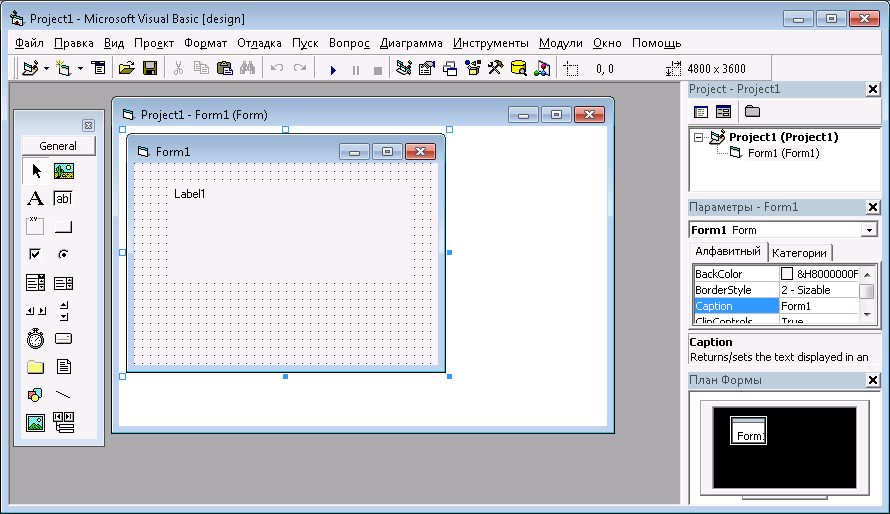Click the Paste toolbar icon

click(x=225, y=69)
